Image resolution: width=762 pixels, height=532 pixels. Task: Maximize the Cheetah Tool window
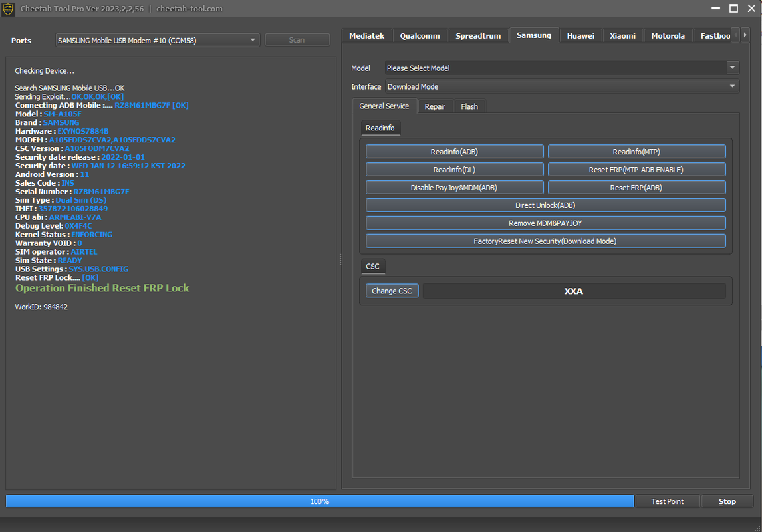point(734,8)
